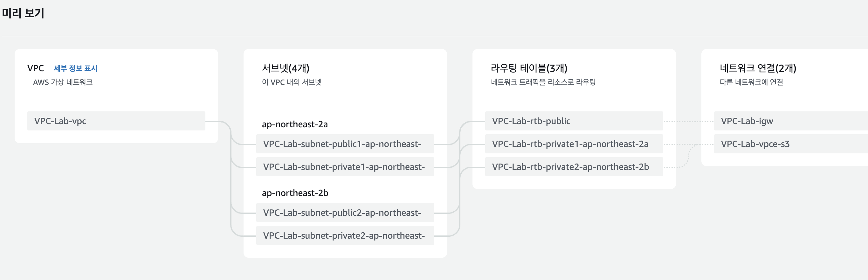
Task: Click the 미리 보기 section title
Action: click(x=23, y=13)
